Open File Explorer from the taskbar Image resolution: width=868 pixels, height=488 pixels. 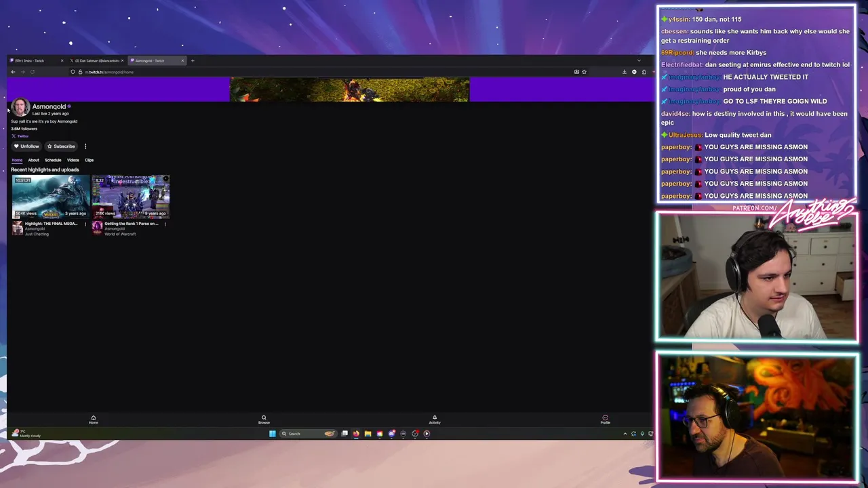point(368,434)
